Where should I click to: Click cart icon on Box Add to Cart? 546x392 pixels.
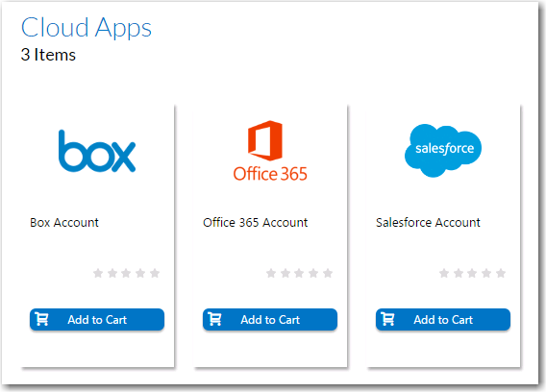click(42, 319)
